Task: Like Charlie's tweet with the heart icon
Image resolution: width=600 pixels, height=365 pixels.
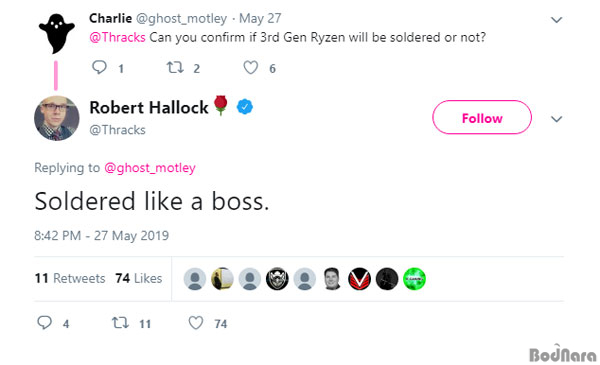Action: click(x=251, y=68)
